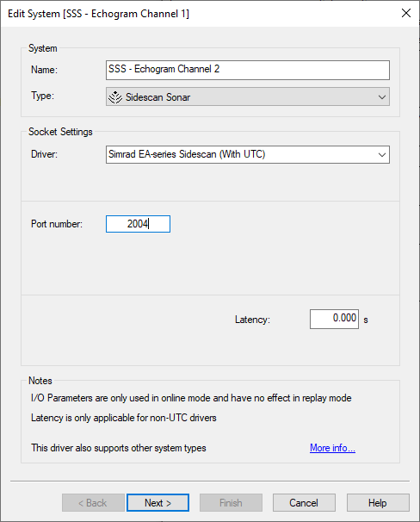The image size is (420, 522).
Task: Open the Type dropdown showing Sidescan Sonar
Action: click(x=247, y=96)
